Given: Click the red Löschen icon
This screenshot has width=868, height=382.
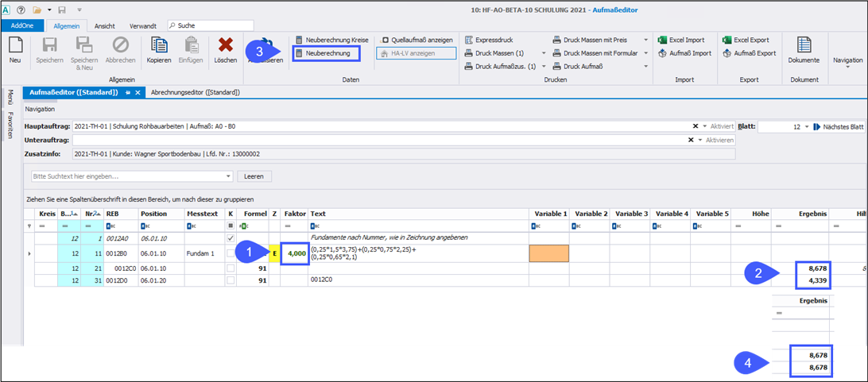Looking at the screenshot, I should click(x=226, y=47).
